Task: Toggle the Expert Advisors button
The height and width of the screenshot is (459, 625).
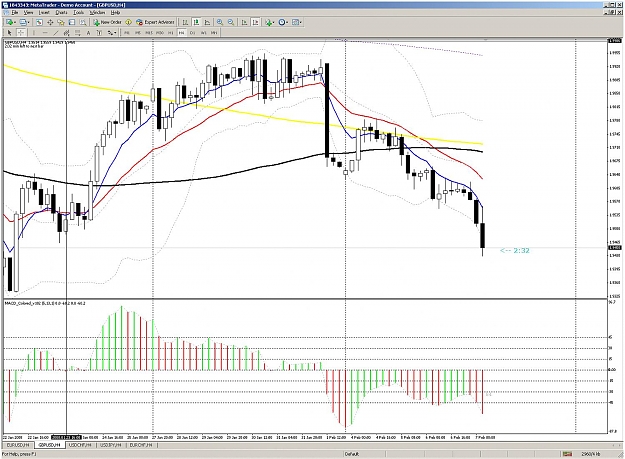Action: click(155, 22)
